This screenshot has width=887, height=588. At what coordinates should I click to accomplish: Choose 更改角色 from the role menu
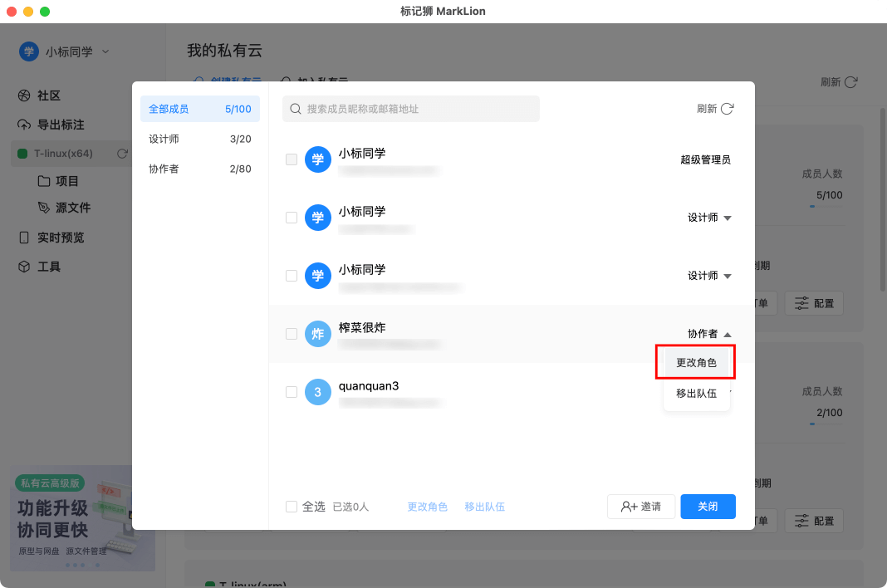[696, 363]
